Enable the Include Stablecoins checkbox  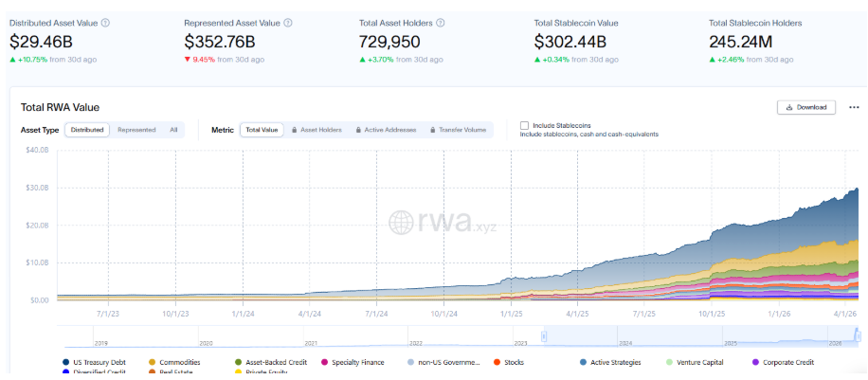(x=525, y=125)
